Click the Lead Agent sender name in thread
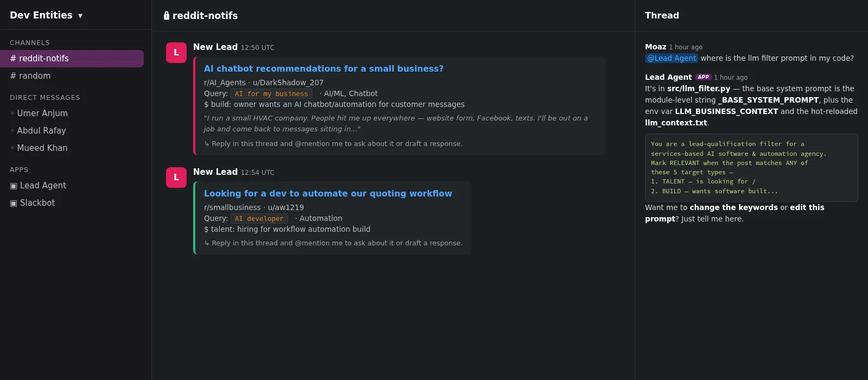868x380 pixels. [x=668, y=77]
